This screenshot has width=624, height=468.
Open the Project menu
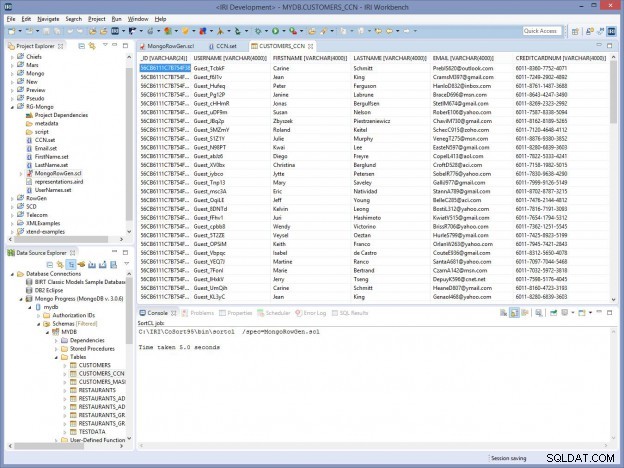pos(96,19)
